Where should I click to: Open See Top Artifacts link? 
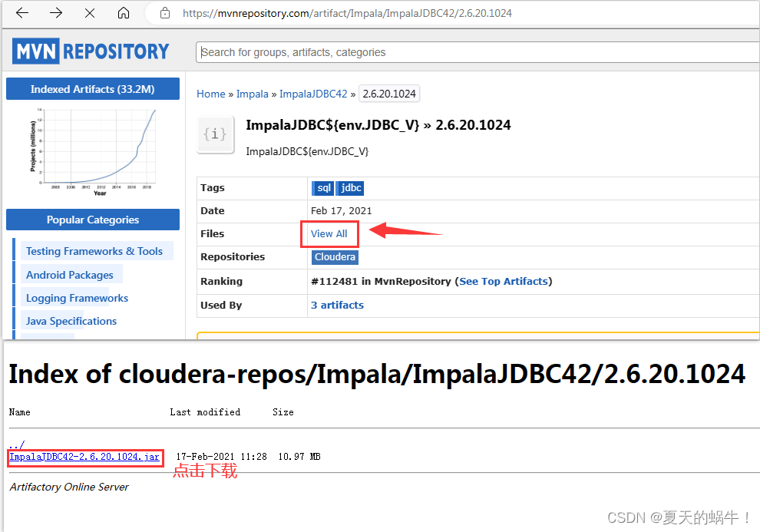[x=503, y=282]
